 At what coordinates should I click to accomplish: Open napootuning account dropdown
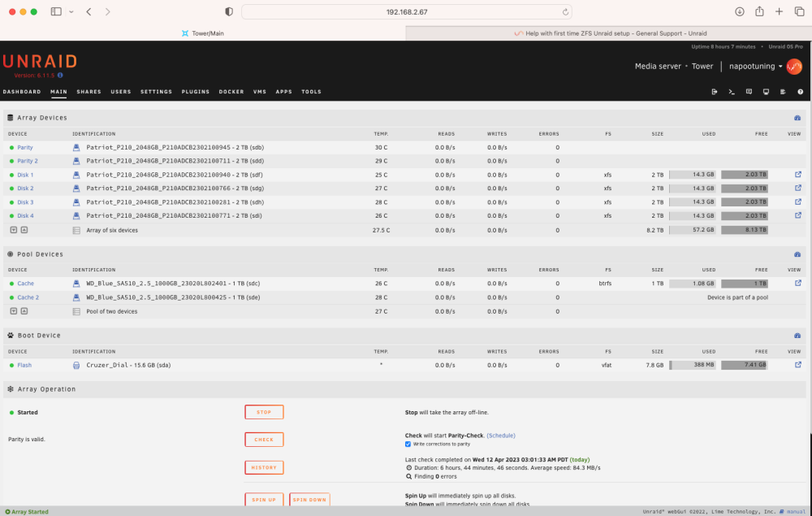click(755, 67)
